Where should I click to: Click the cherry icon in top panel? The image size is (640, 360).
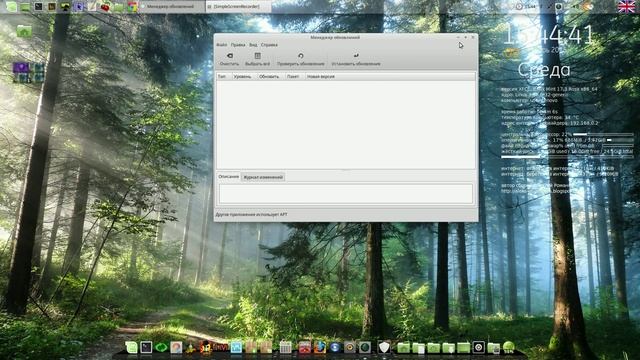click(105, 7)
